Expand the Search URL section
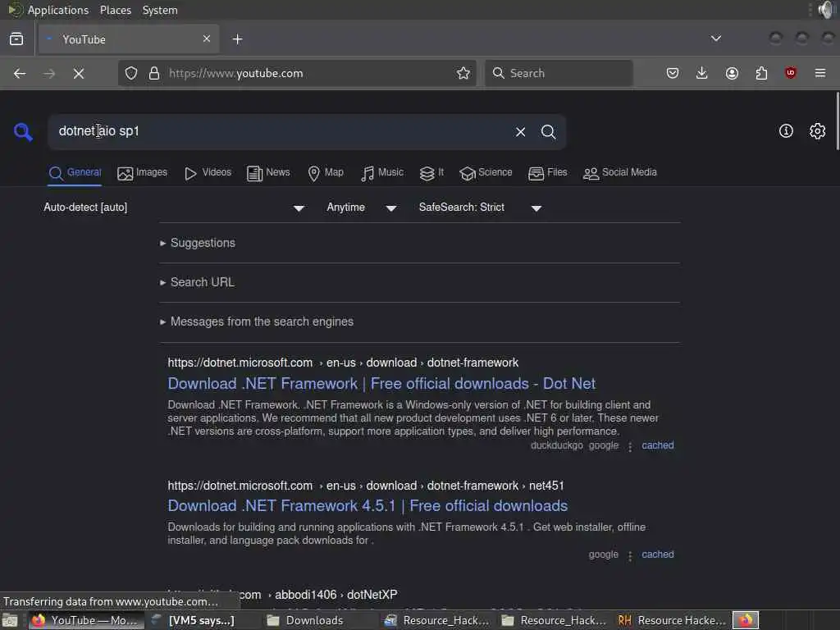The image size is (840, 630). [197, 282]
